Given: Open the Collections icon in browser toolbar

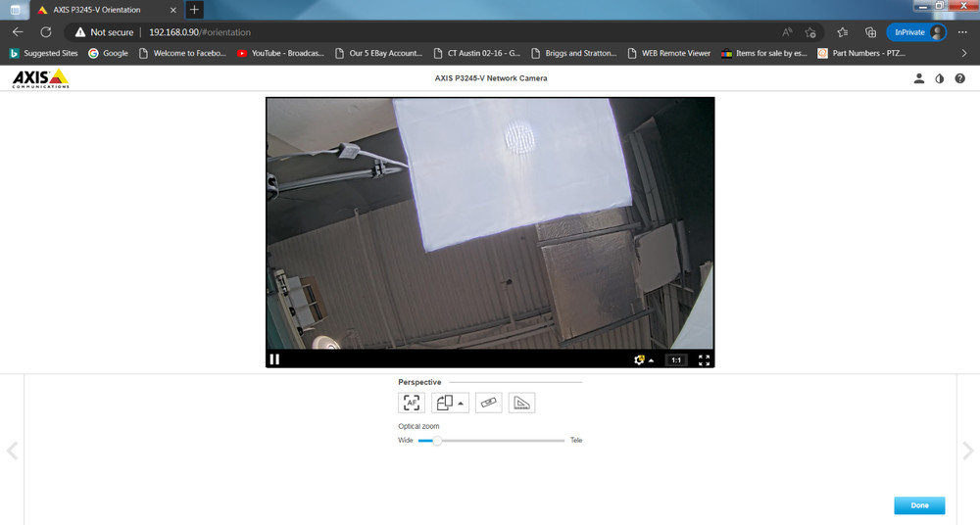Looking at the screenshot, I should click(x=870, y=32).
